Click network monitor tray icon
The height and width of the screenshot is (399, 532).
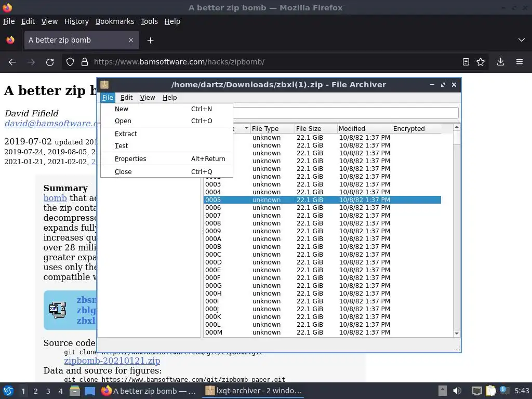click(477, 391)
